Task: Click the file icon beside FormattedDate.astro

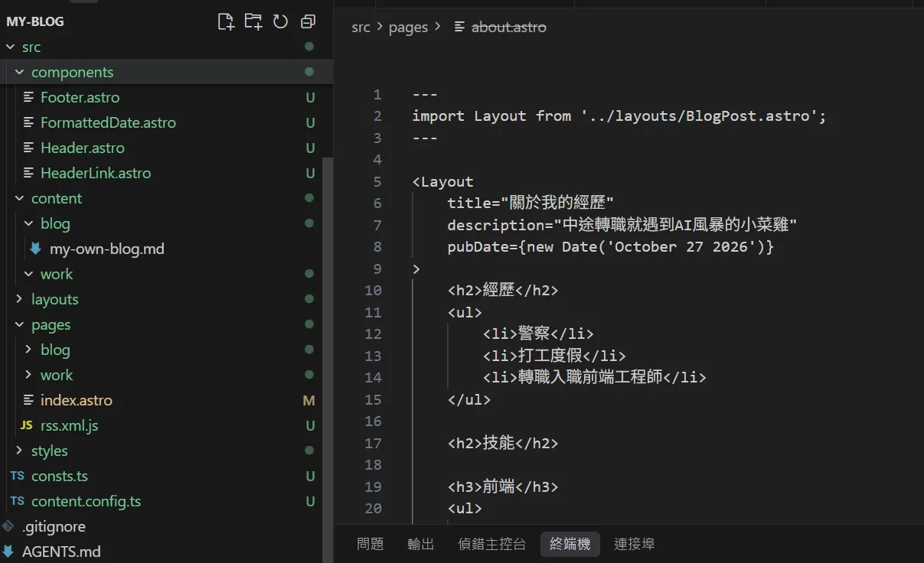Action: pyautogui.click(x=28, y=122)
